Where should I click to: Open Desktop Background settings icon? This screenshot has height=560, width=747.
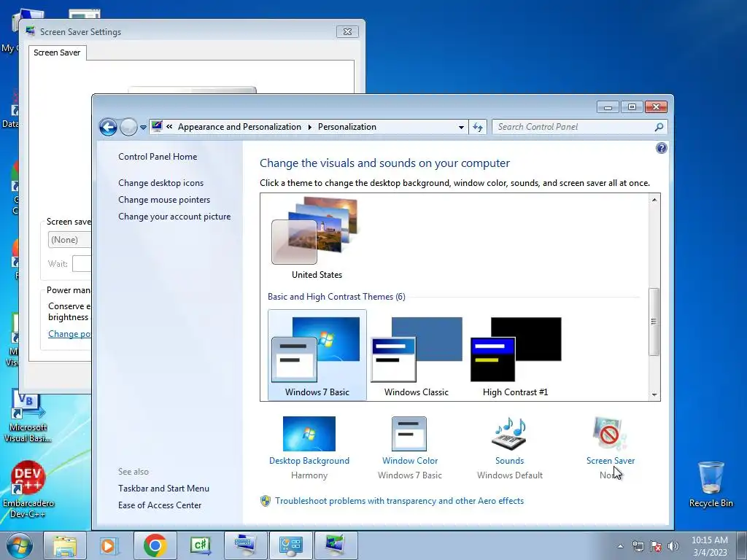pyautogui.click(x=309, y=434)
